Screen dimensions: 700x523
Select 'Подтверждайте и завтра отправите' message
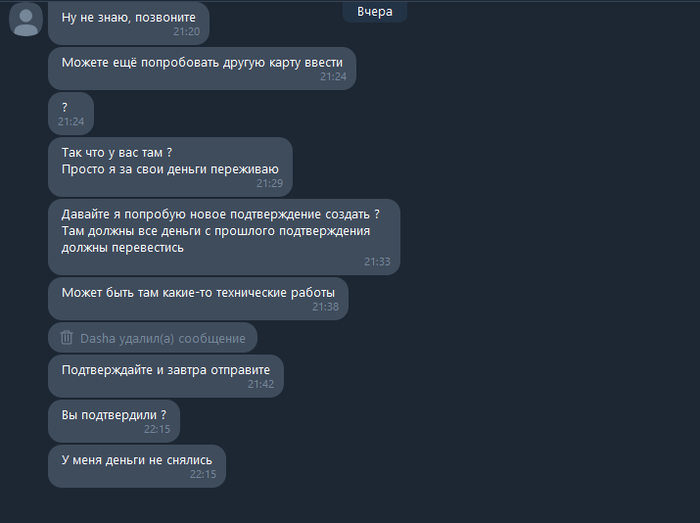tap(166, 376)
